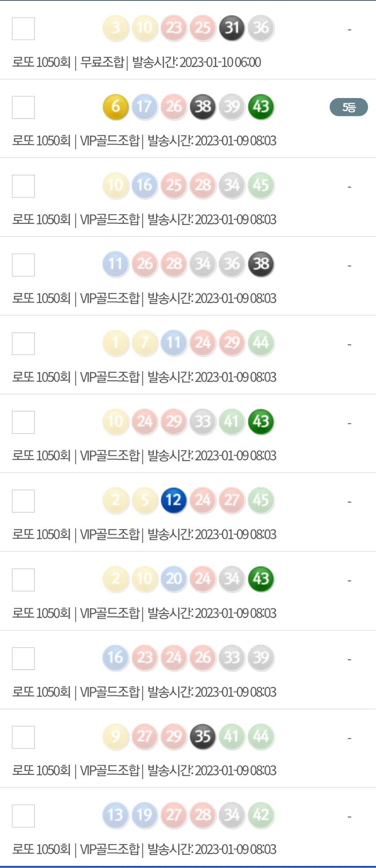The width and height of the screenshot is (376, 868).
Task: Select checkbox for combination starting with 13
Action: tap(23, 816)
